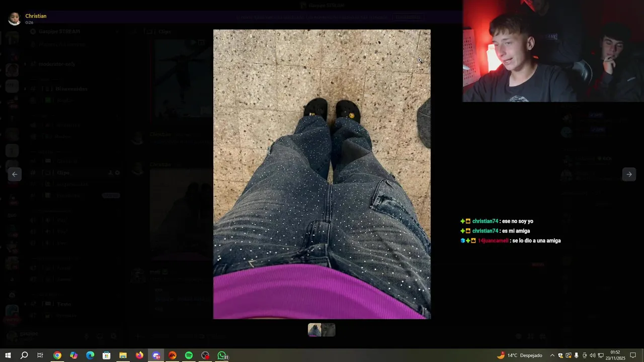Open the volume control in the tray
Image resolution: width=644 pixels, height=362 pixels.
[x=593, y=355]
